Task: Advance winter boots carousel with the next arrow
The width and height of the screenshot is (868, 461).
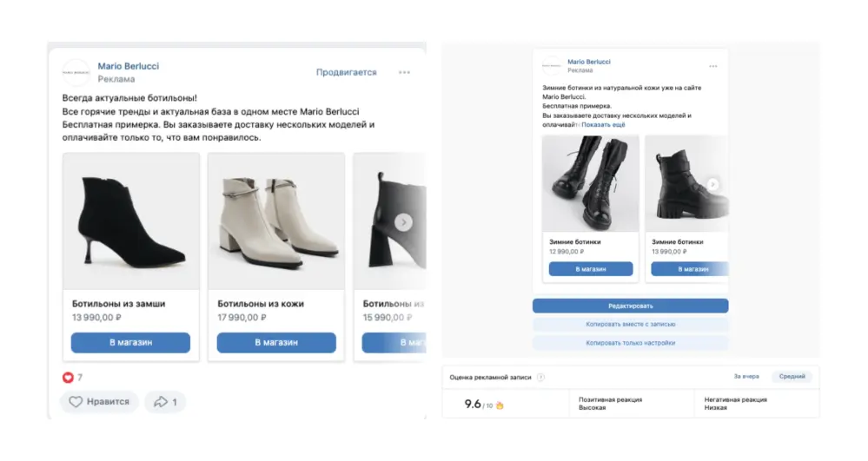Action: coord(712,184)
